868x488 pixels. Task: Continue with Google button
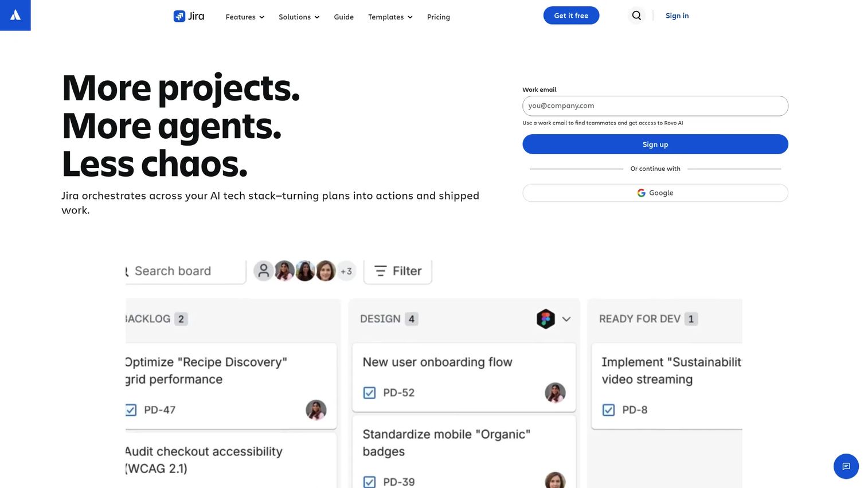[655, 193]
